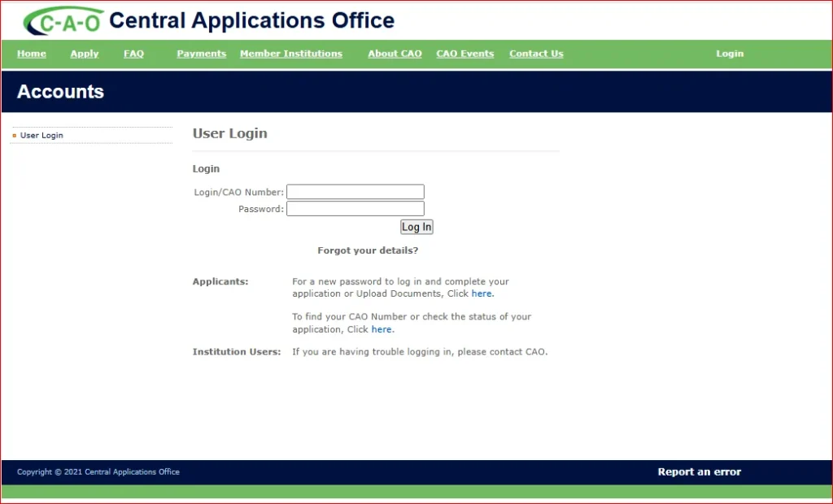This screenshot has width=833, height=504.
Task: Focus the Password input field
Action: (355, 209)
